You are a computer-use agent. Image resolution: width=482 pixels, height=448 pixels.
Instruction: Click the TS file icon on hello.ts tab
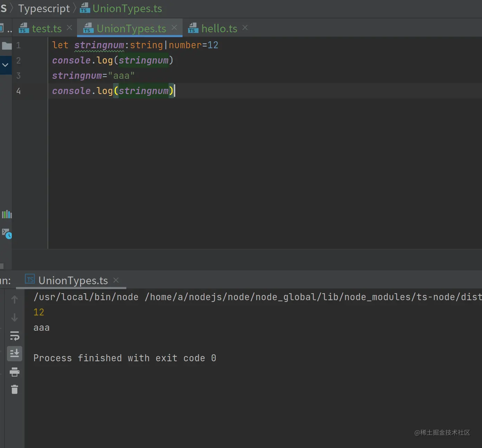tap(193, 28)
